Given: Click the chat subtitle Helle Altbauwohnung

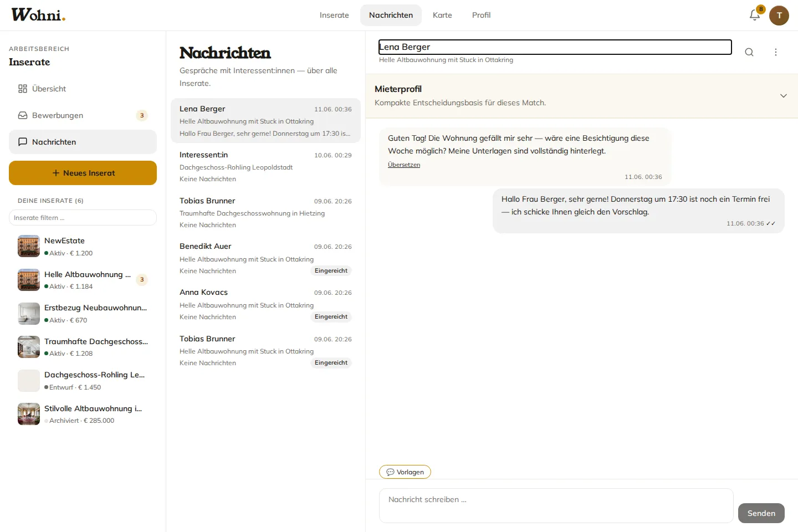Looking at the screenshot, I should pyautogui.click(x=446, y=60).
